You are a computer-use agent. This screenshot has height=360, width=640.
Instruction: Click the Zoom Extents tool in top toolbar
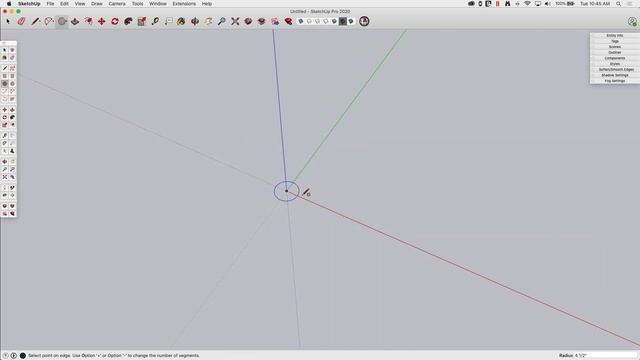[x=235, y=21]
